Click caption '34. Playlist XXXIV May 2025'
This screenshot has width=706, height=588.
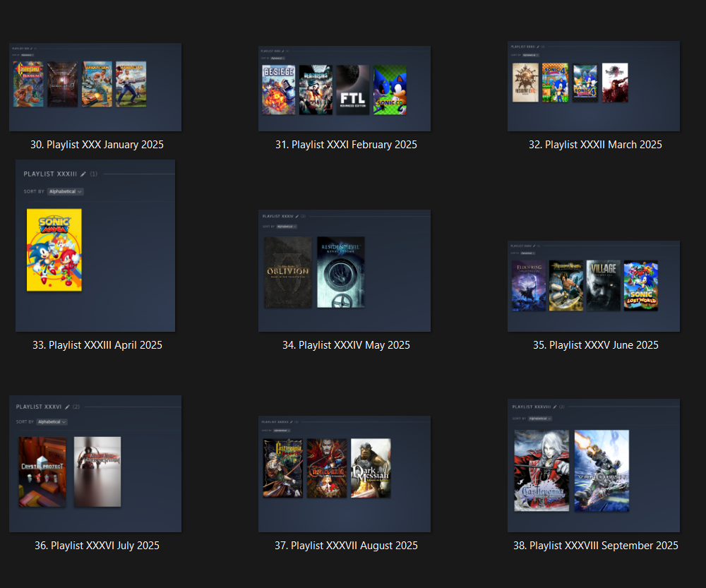346,345
